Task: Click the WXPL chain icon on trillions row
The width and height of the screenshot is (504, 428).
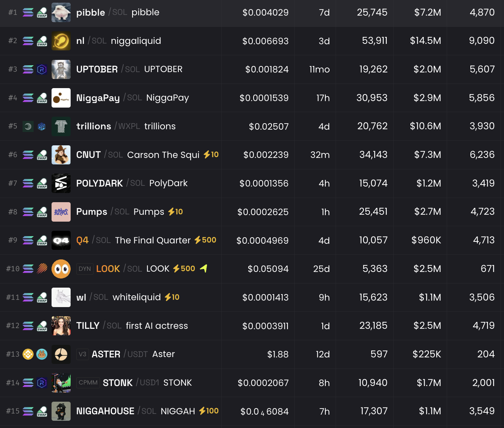Action: (28, 126)
